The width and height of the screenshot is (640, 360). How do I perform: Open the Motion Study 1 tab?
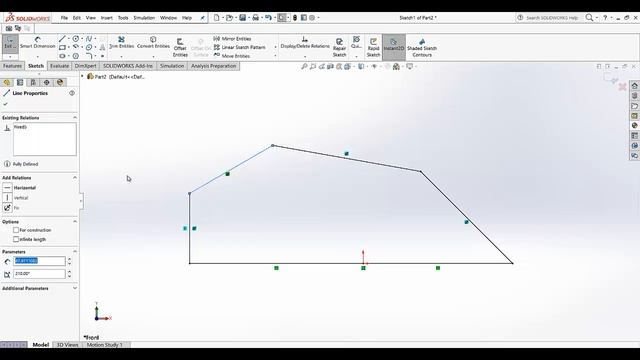(104, 345)
